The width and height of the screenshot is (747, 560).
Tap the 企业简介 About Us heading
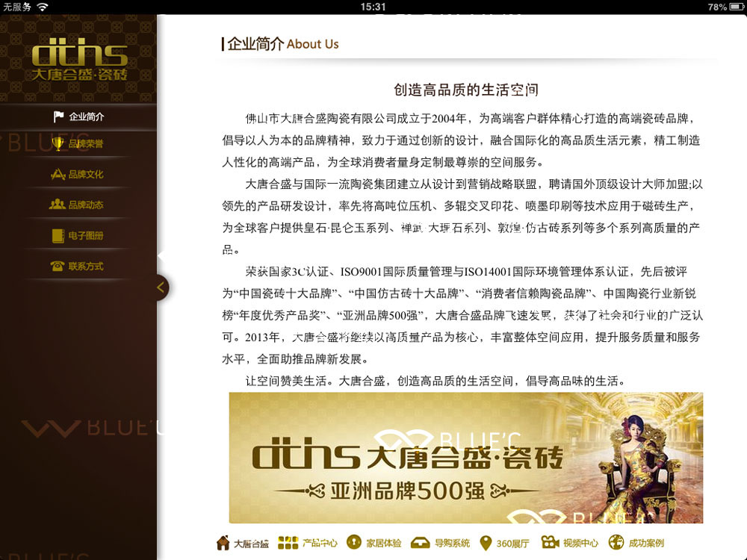[x=280, y=44]
